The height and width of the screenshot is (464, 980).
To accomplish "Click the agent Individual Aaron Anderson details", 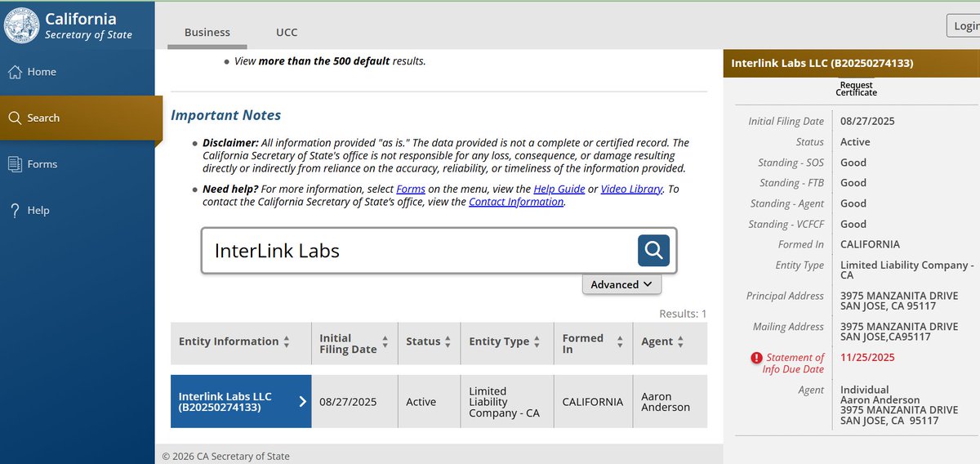I will [899, 405].
